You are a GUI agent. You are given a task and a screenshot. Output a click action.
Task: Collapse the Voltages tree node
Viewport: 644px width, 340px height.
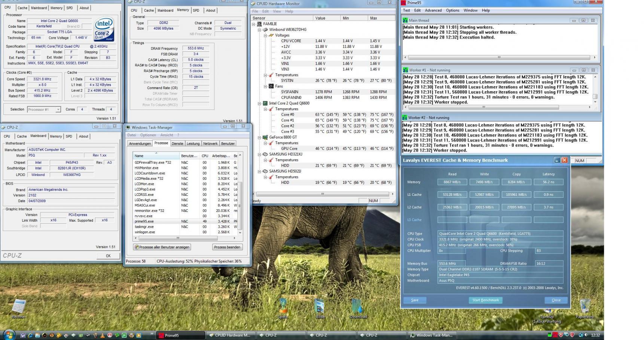(266, 35)
